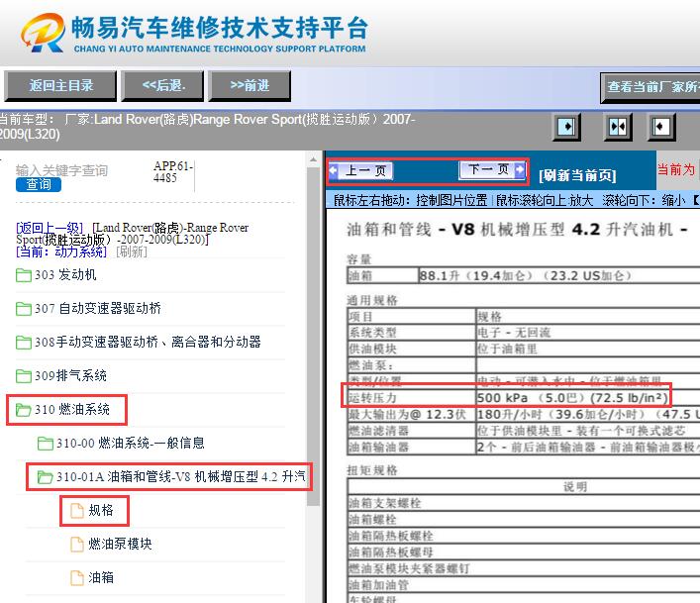The image size is (700, 603).
Task: Click the 当前：动力系统 link
Action: pos(61,251)
